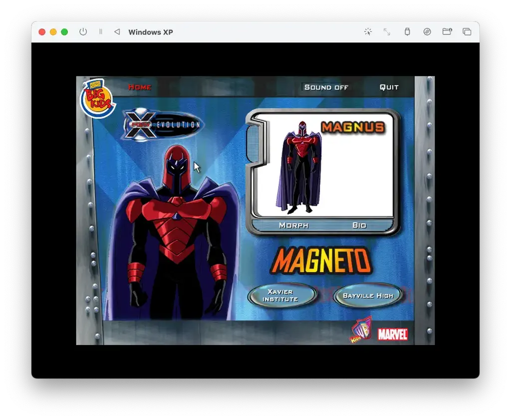Click the resize arrows icon in VM toolbar
Screen dimensions: 511x420
point(387,31)
